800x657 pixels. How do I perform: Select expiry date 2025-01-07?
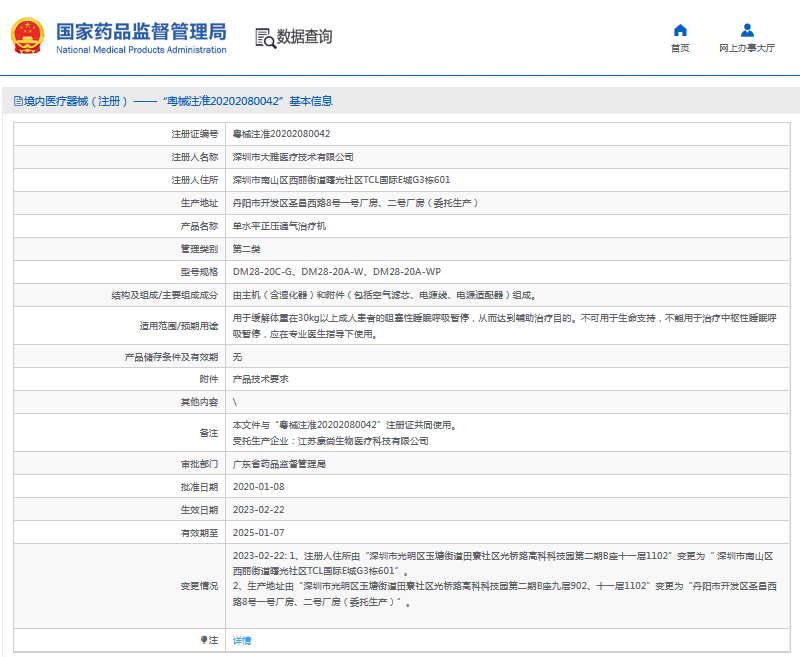point(259,533)
